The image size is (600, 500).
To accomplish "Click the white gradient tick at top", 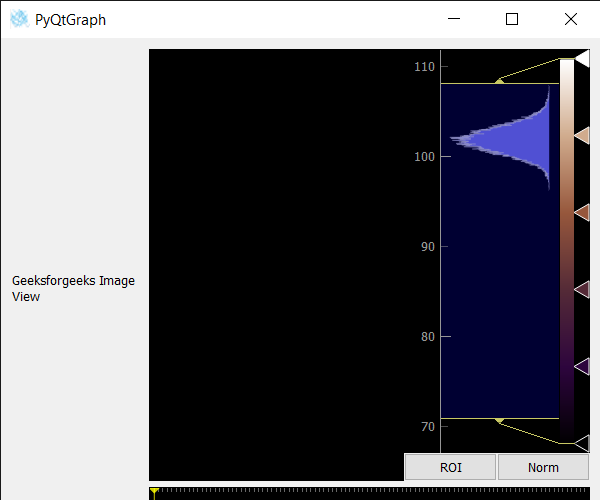I will tap(582, 59).
